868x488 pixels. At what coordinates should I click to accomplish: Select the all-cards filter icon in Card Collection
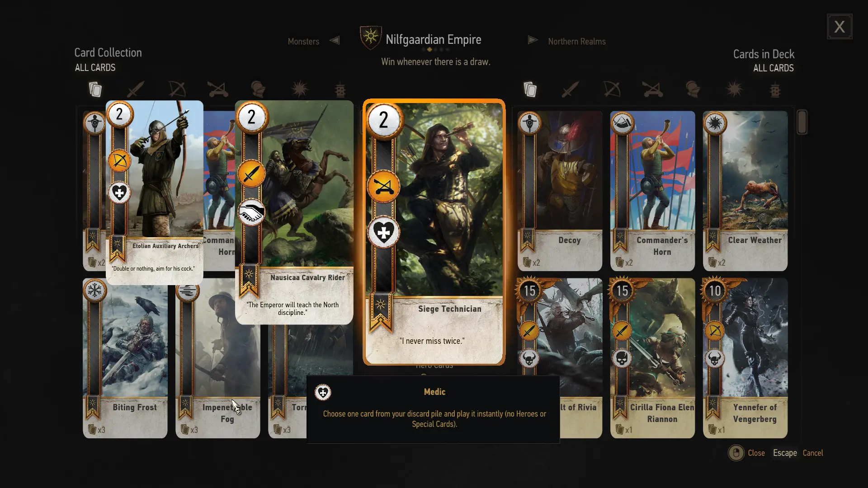[95, 89]
